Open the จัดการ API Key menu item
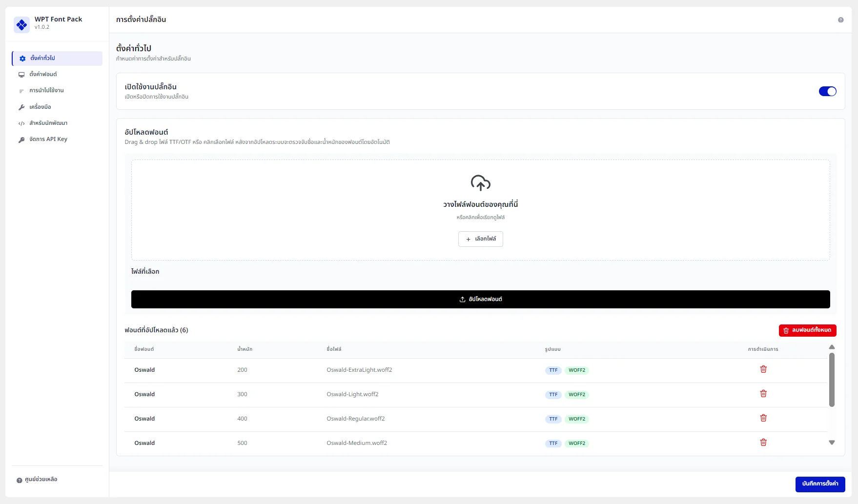This screenshot has width=858, height=504. click(x=57, y=139)
